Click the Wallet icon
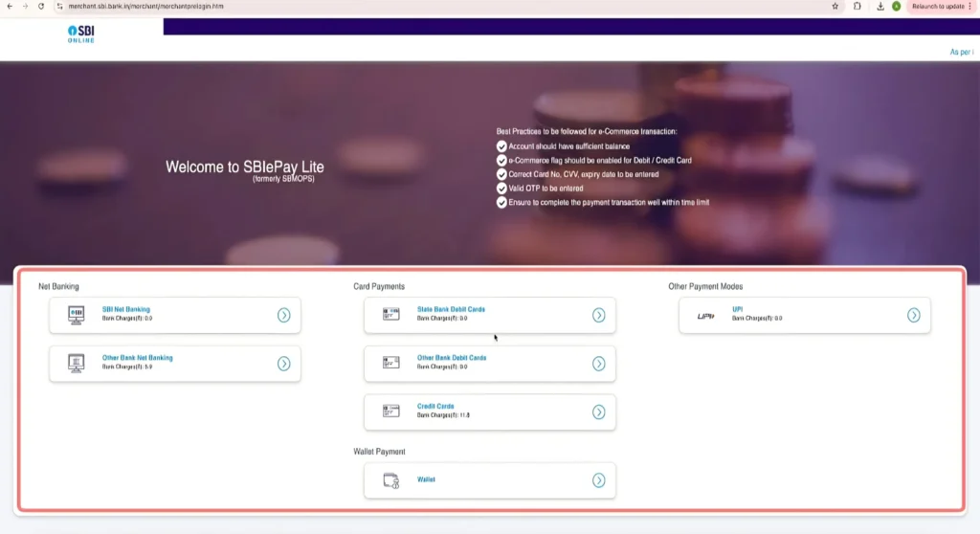This screenshot has width=980, height=534. (390, 480)
